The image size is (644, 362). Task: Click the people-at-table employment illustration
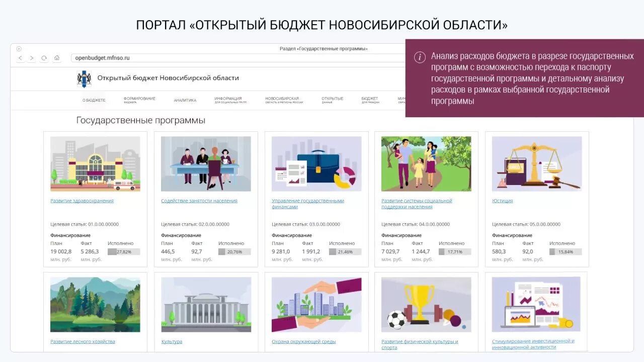(206, 164)
